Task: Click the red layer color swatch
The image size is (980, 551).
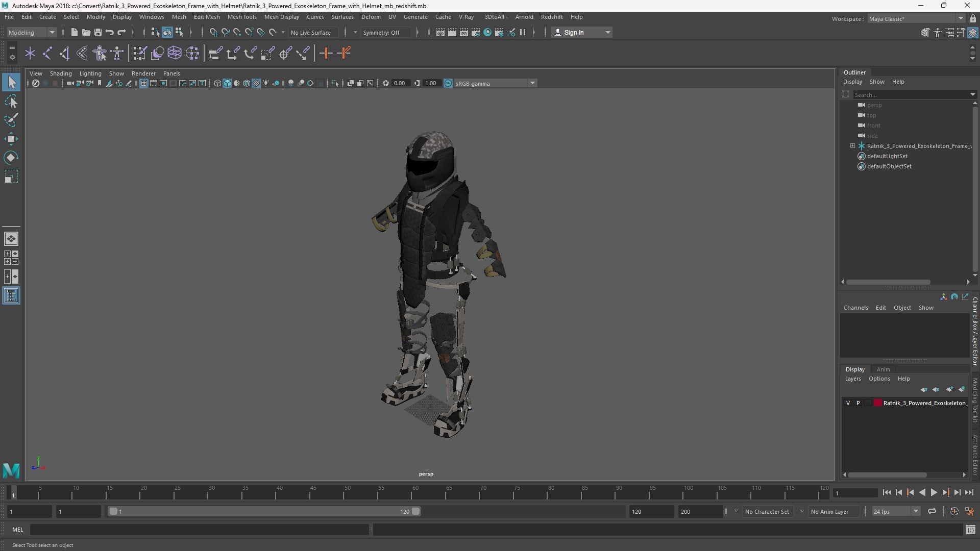Action: click(877, 403)
